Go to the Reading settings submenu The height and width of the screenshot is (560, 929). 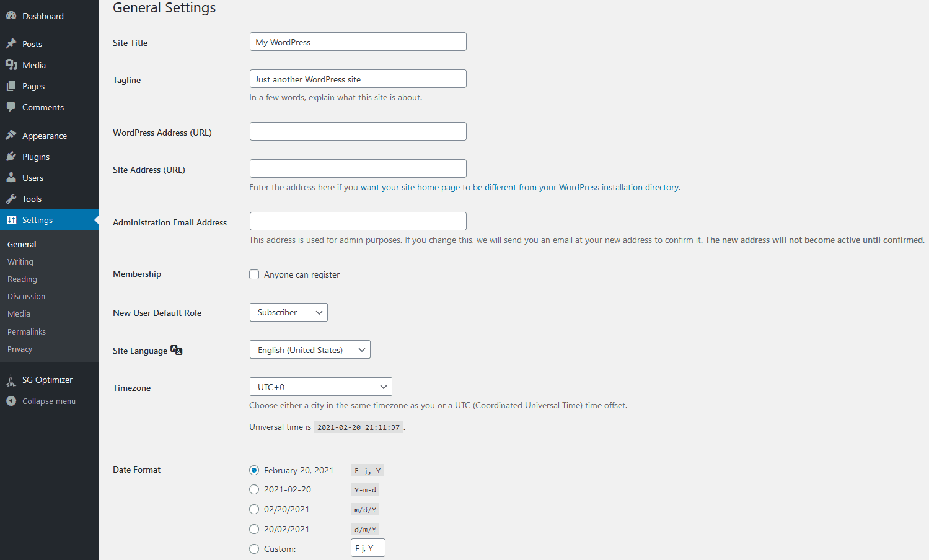click(22, 279)
